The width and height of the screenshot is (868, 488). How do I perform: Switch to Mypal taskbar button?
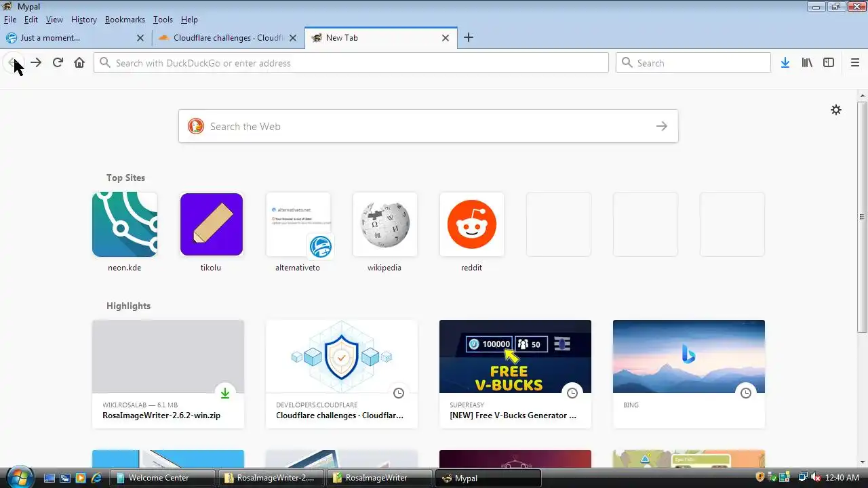(488, 478)
